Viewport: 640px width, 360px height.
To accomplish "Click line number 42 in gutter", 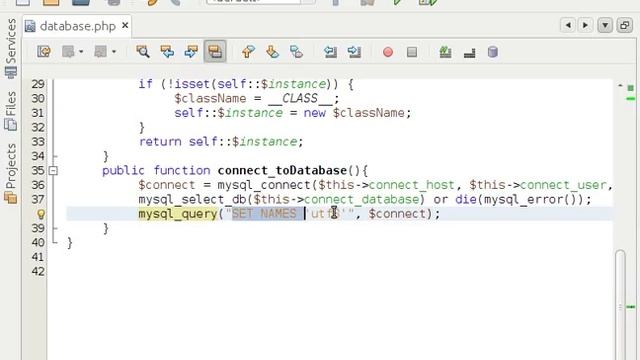I will pos(38,271).
